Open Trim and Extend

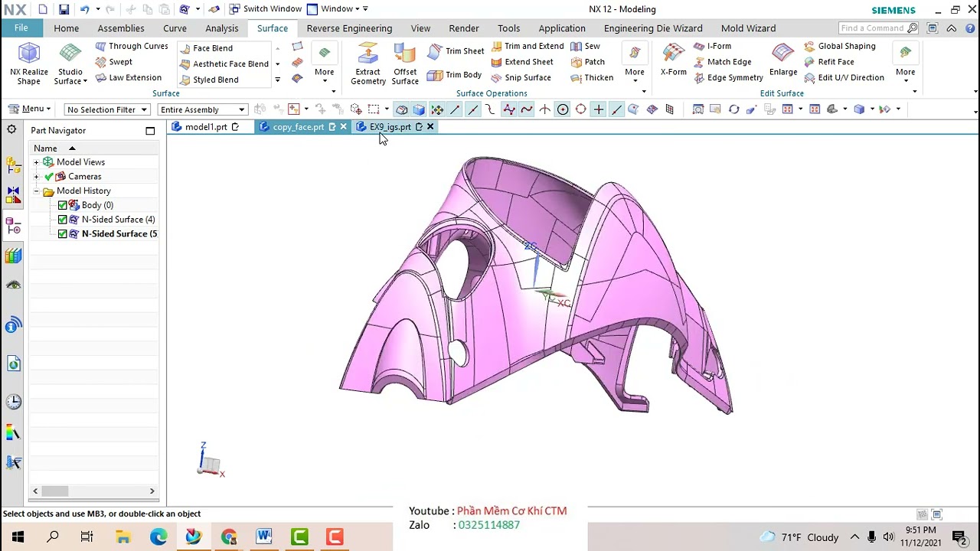click(528, 46)
